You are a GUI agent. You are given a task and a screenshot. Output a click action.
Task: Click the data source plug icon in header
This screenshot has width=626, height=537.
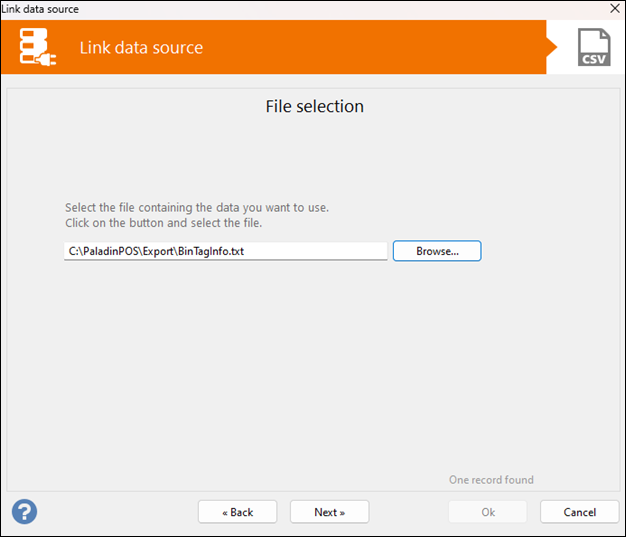[37, 47]
